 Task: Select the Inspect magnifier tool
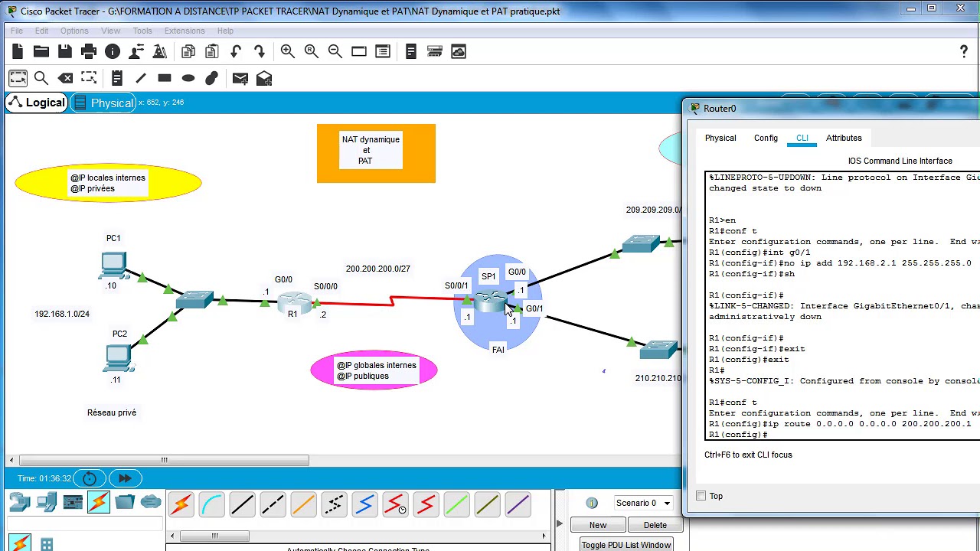click(41, 78)
